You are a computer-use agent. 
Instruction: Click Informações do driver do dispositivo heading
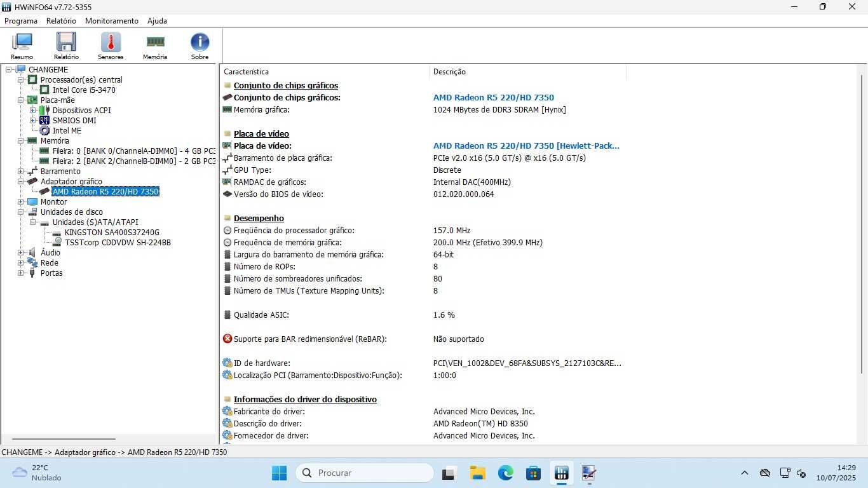point(305,399)
